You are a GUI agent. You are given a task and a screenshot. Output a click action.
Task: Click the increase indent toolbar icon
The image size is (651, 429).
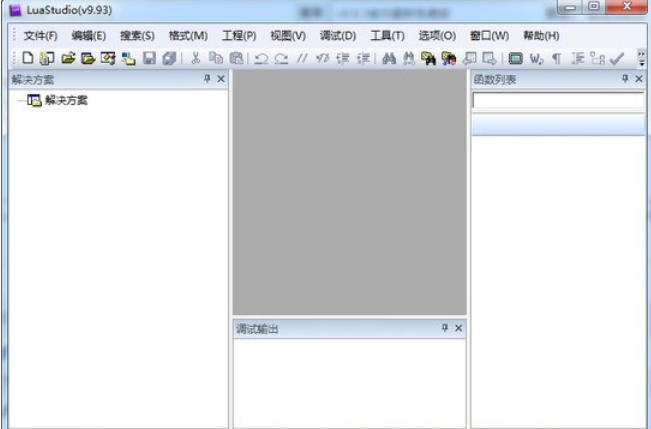363,58
